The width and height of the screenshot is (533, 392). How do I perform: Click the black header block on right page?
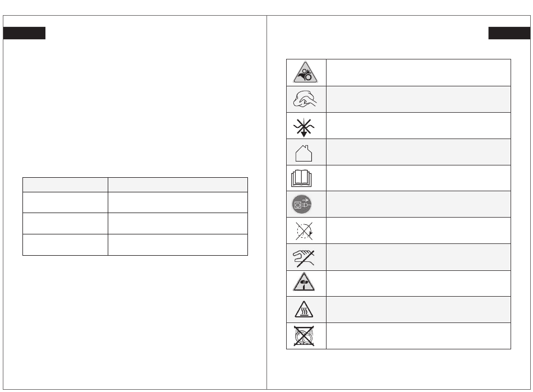(x=509, y=33)
